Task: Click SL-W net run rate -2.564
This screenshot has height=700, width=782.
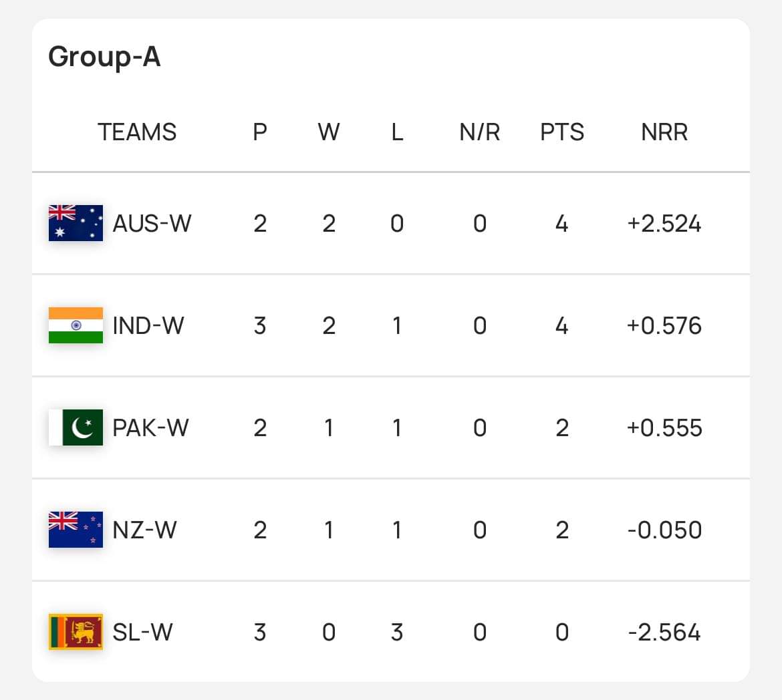Action: coord(664,632)
